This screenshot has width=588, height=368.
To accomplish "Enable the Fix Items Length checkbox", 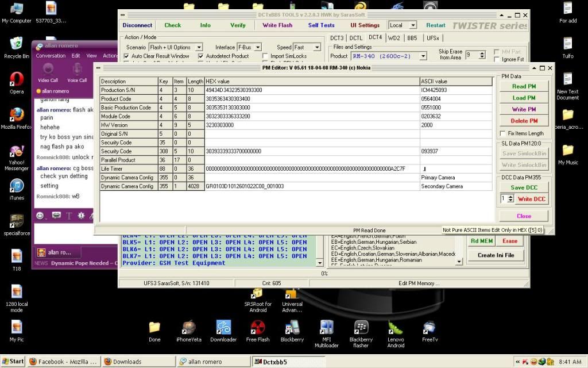I will tap(504, 133).
